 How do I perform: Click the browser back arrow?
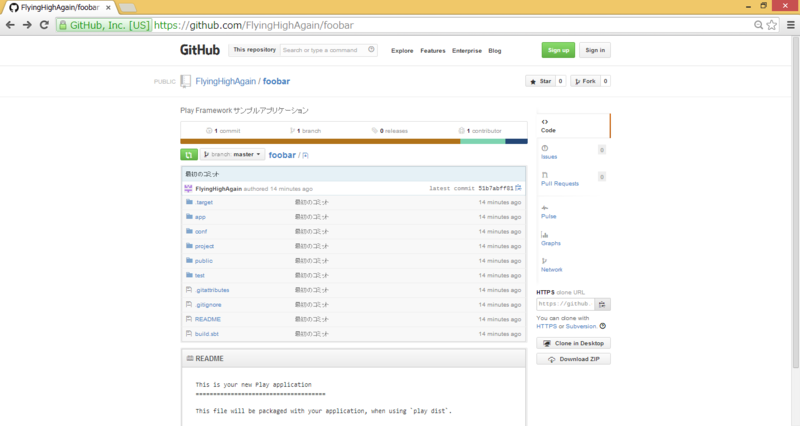[10, 25]
